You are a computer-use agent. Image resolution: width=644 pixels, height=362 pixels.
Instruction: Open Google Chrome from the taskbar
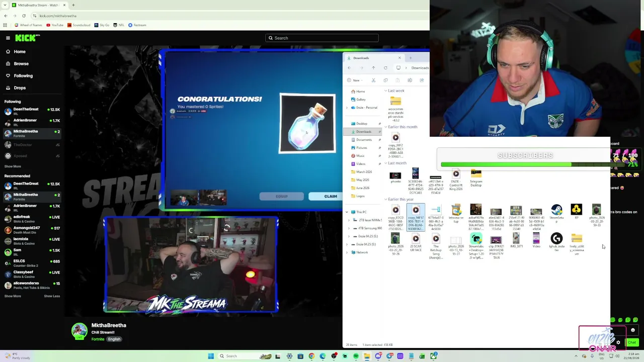click(311, 356)
